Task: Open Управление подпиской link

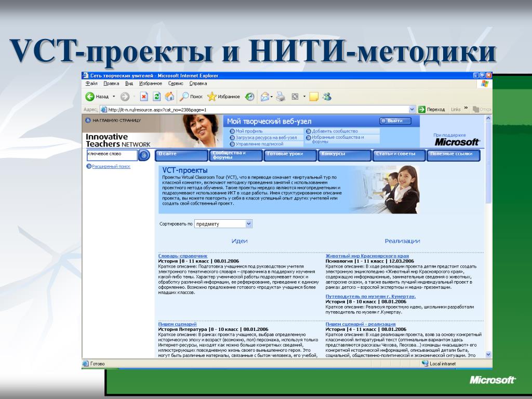Action: click(259, 144)
